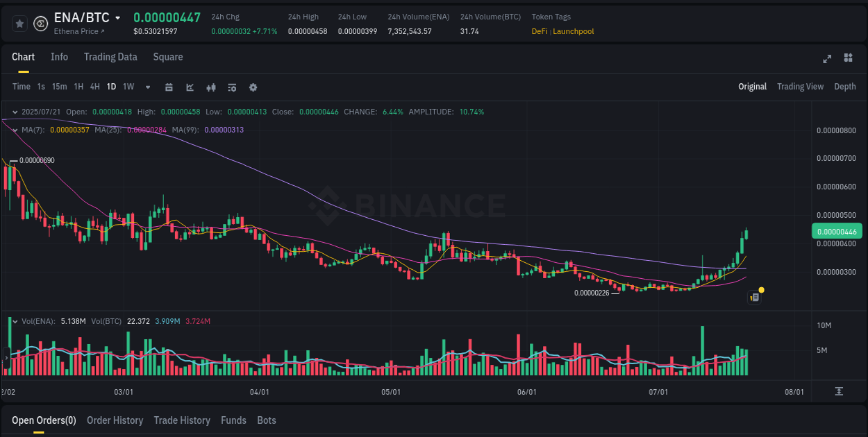Open the candlestick style icon

click(211, 87)
